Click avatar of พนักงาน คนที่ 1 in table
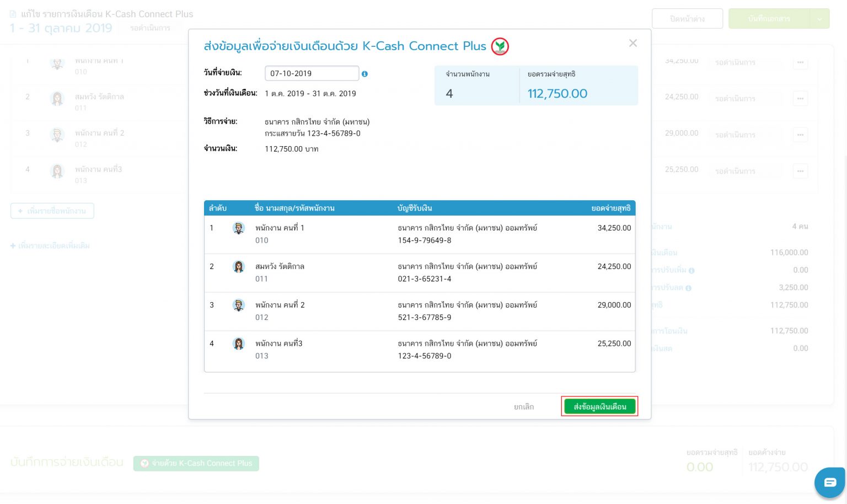This screenshot has width=847, height=504. (x=239, y=228)
